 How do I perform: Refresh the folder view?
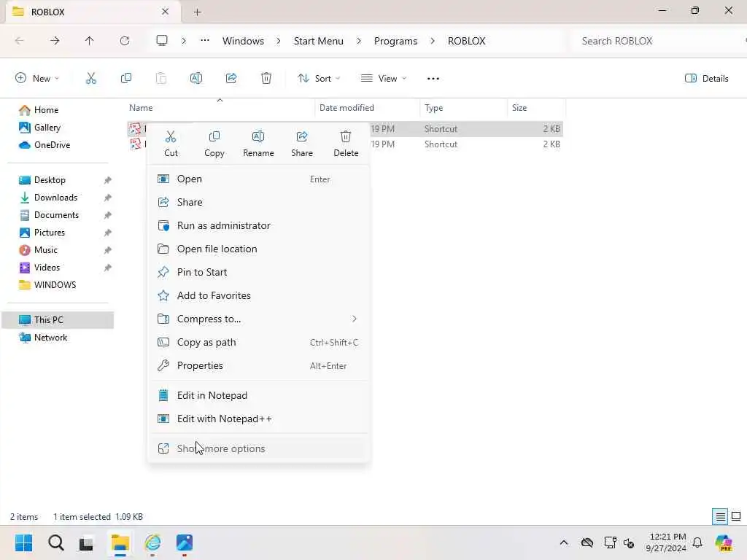[125, 41]
